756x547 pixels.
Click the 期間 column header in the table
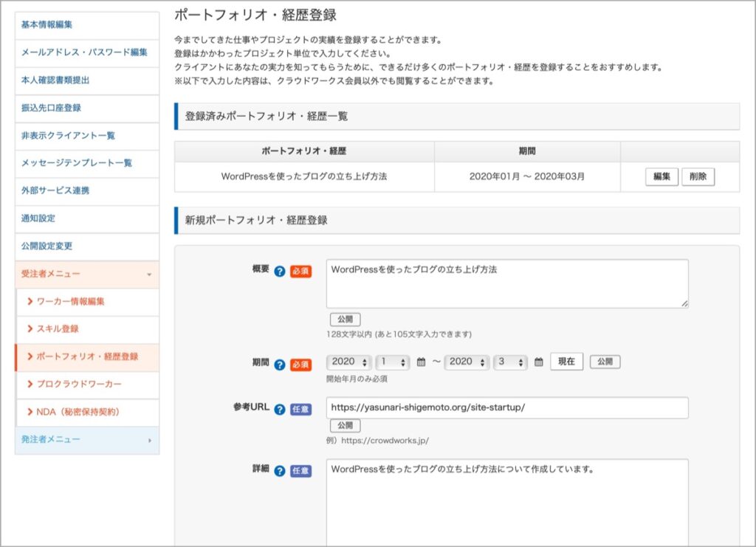[x=527, y=151]
